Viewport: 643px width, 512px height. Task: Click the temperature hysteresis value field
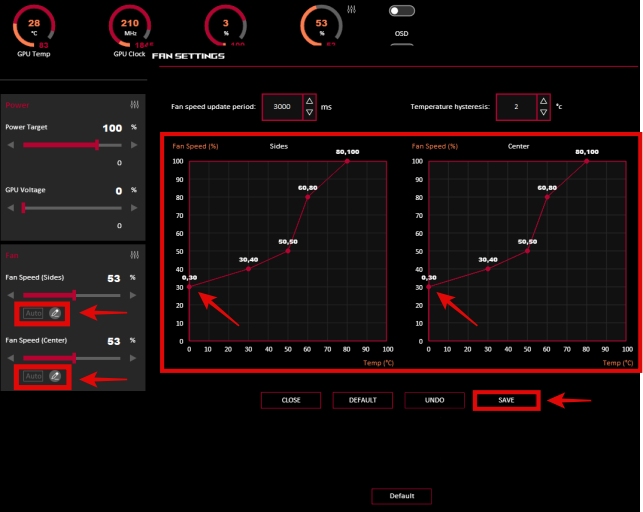pyautogui.click(x=516, y=107)
